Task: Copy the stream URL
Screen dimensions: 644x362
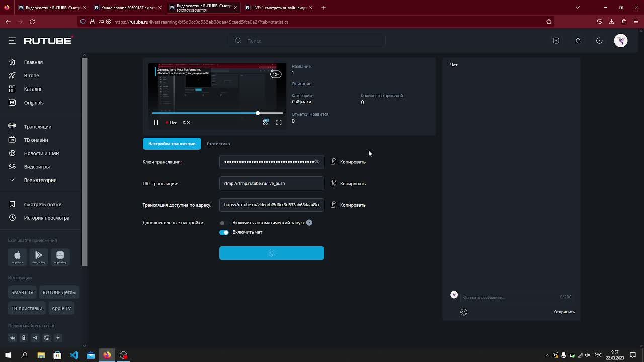Action: [348, 184]
